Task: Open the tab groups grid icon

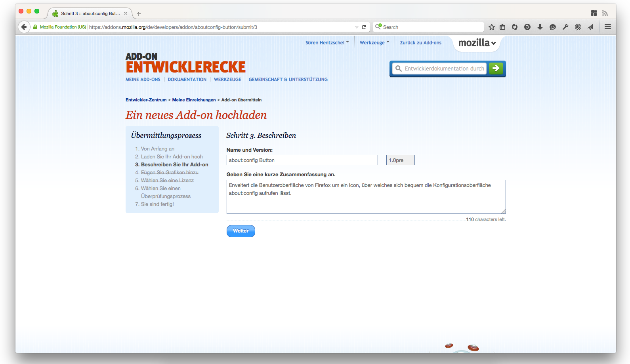Action: point(594,13)
